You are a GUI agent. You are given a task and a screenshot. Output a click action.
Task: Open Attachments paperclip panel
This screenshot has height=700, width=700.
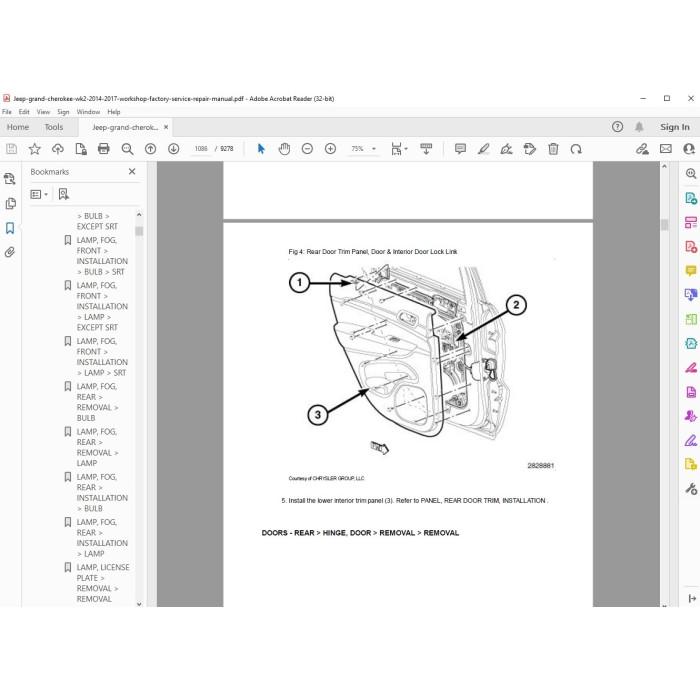[10, 252]
